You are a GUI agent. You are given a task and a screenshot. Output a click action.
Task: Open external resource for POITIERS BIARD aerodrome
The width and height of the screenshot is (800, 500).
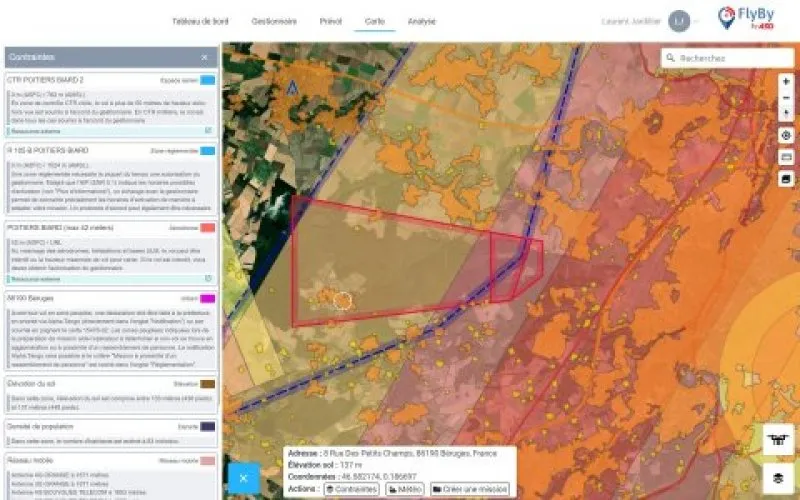click(208, 279)
